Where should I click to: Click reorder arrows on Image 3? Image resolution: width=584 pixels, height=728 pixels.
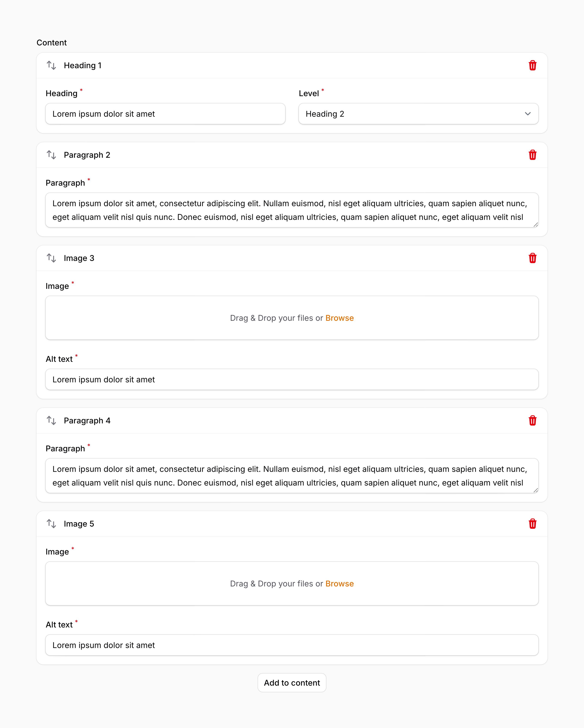pyautogui.click(x=51, y=258)
